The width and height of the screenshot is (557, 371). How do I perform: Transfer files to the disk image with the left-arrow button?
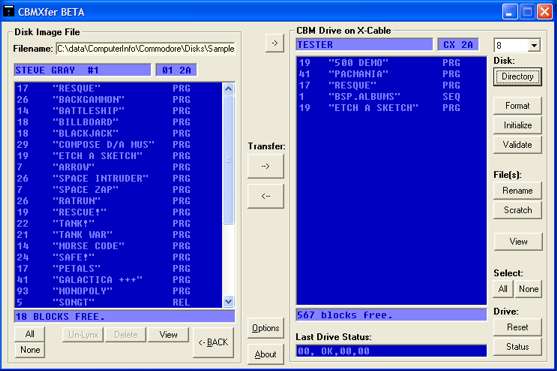[265, 196]
